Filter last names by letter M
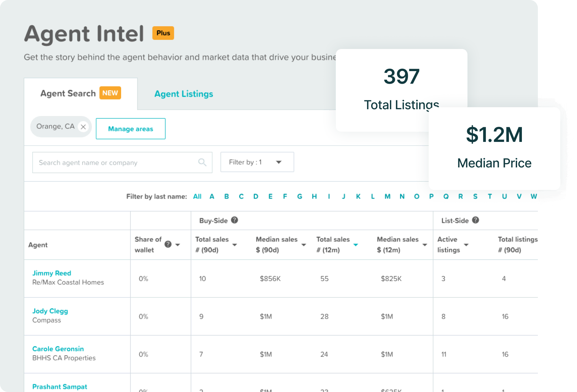Viewport: 577px width, 392px height. point(388,196)
